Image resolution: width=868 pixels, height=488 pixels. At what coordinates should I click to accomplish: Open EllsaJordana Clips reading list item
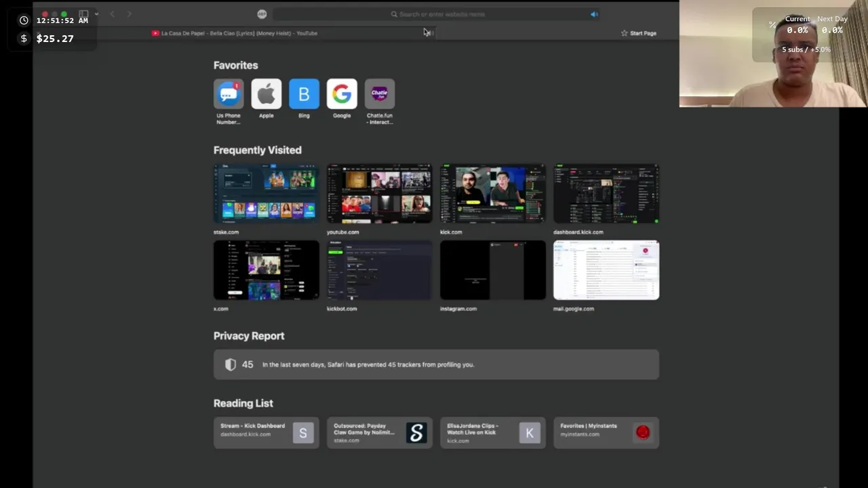click(x=492, y=432)
